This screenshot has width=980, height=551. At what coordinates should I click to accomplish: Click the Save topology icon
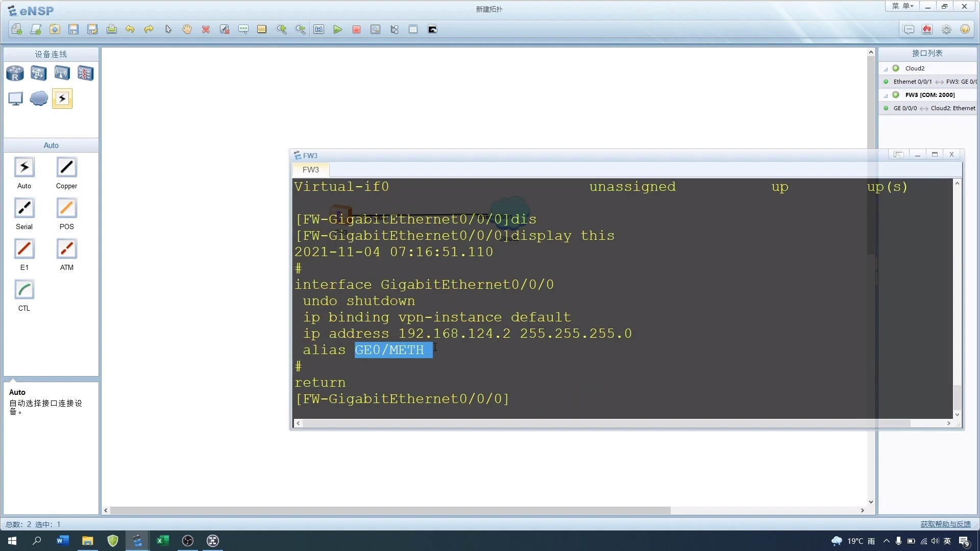[73, 30]
